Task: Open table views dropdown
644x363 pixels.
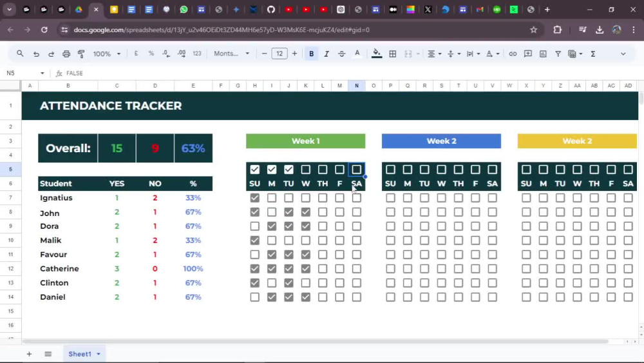Action: click(575, 54)
